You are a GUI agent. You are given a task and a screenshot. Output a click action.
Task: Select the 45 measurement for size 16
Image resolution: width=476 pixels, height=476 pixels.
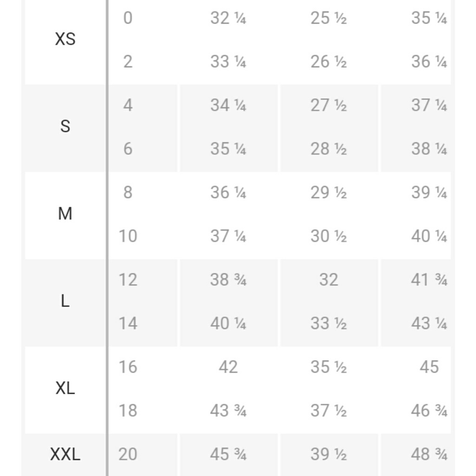tap(429, 367)
